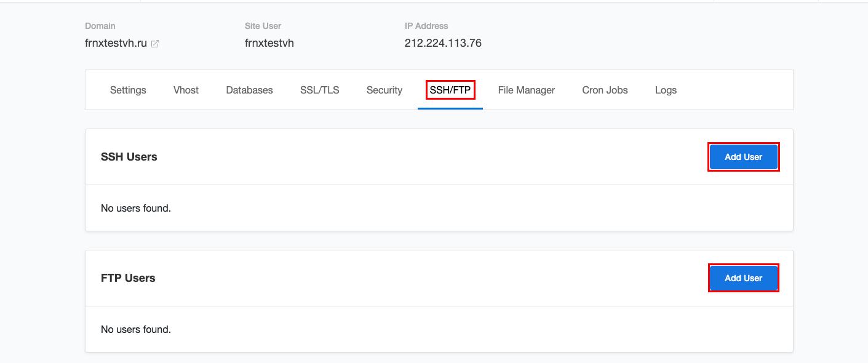The width and height of the screenshot is (868, 363).
Task: Select the SSL/TLS tab
Action: click(x=319, y=90)
